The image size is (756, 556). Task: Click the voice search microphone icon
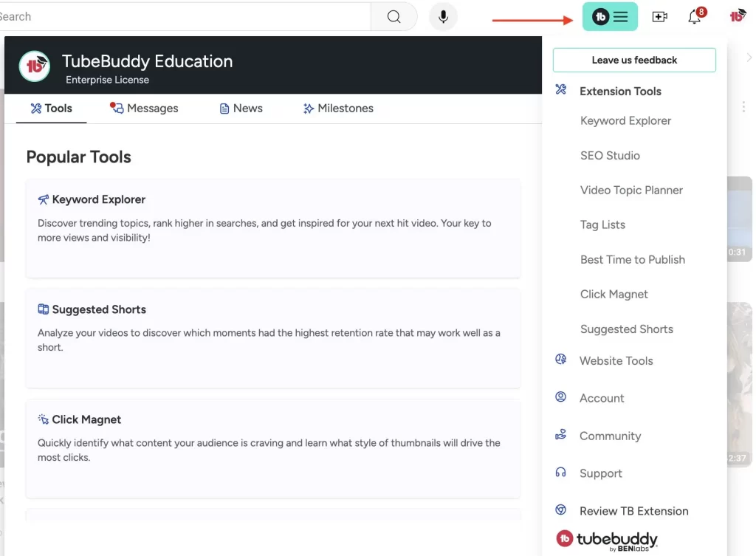coord(443,17)
